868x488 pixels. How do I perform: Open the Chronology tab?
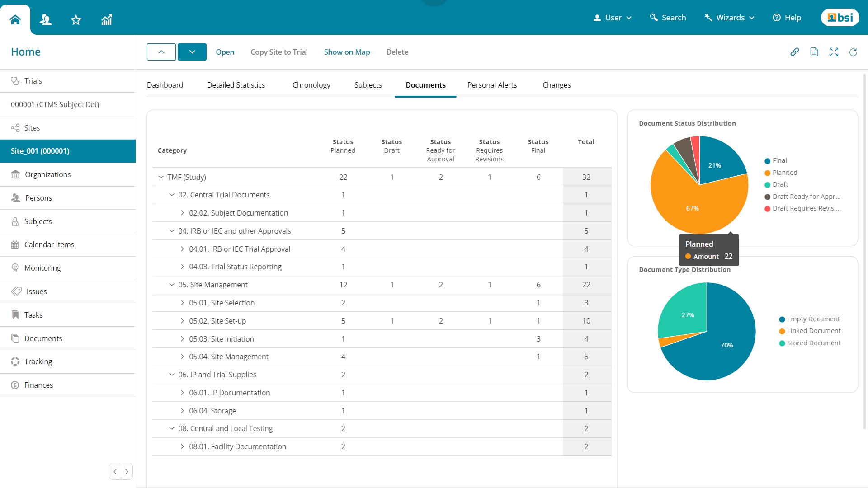coord(311,85)
